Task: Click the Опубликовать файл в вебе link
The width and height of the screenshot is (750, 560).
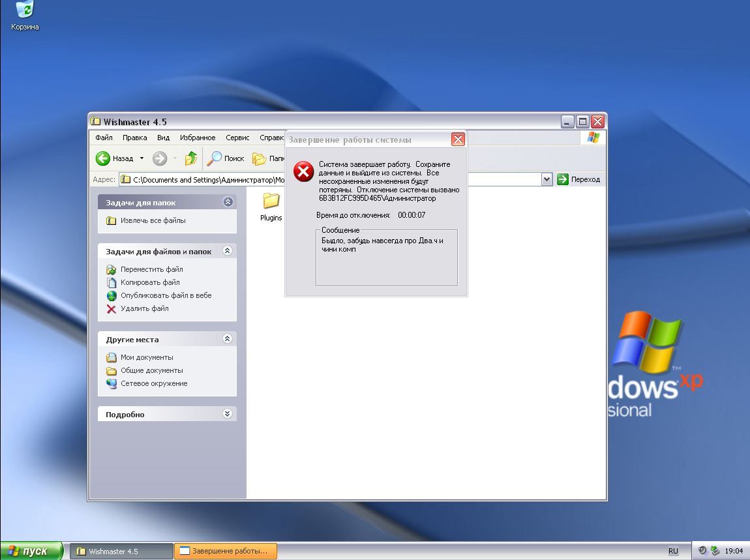Action: (166, 295)
